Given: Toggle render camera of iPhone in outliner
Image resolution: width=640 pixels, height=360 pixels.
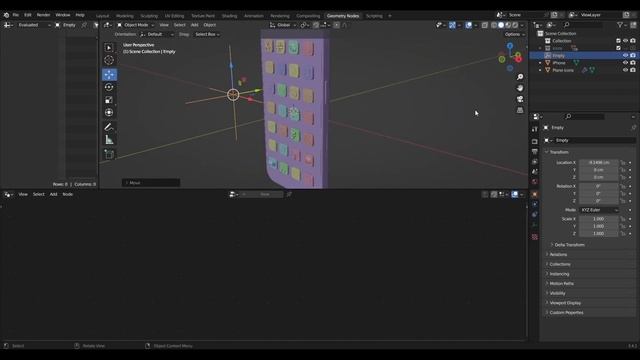Looking at the screenshot, I should pos(633,63).
